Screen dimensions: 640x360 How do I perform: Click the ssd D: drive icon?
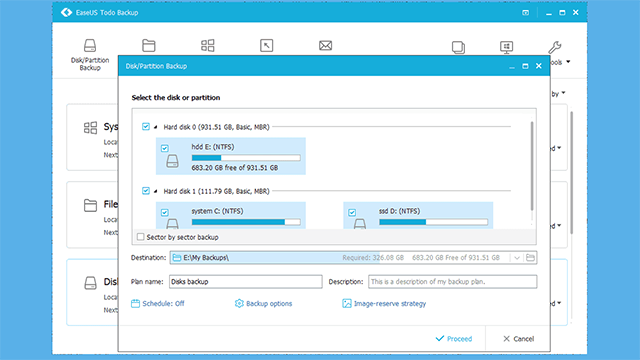360,223
